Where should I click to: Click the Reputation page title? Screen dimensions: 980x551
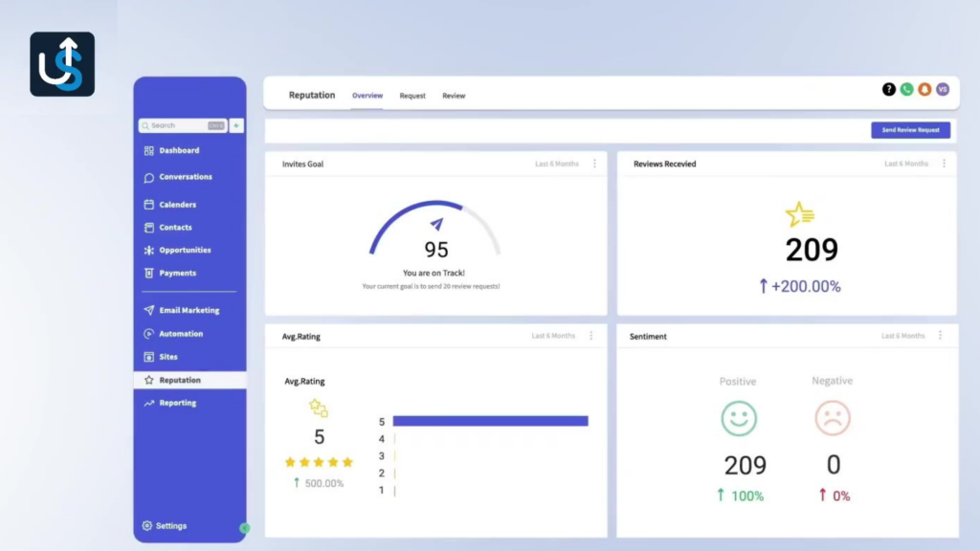pyautogui.click(x=312, y=95)
